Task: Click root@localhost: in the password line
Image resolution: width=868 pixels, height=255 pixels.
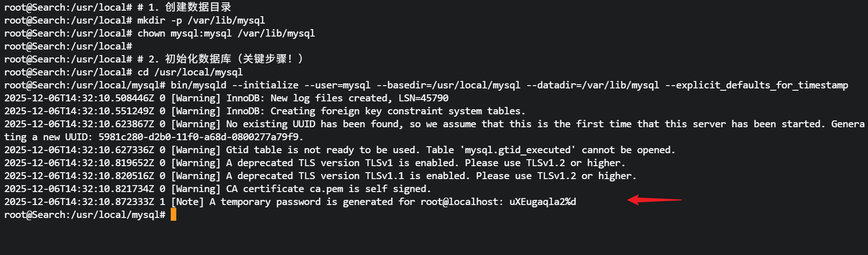Action: click(x=461, y=202)
